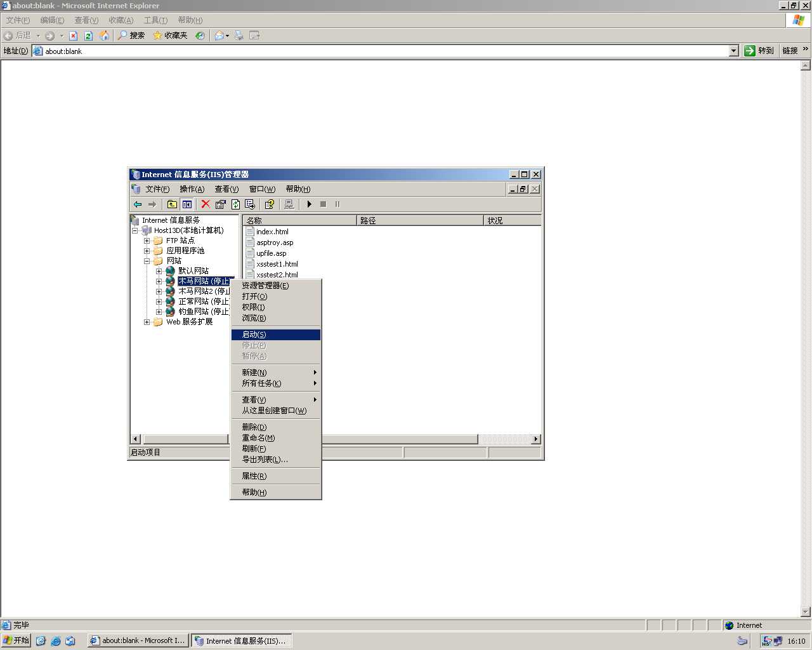Click the 后退 back button in Internet Explorer
Screen dimensions: 812x650
(x=18, y=36)
